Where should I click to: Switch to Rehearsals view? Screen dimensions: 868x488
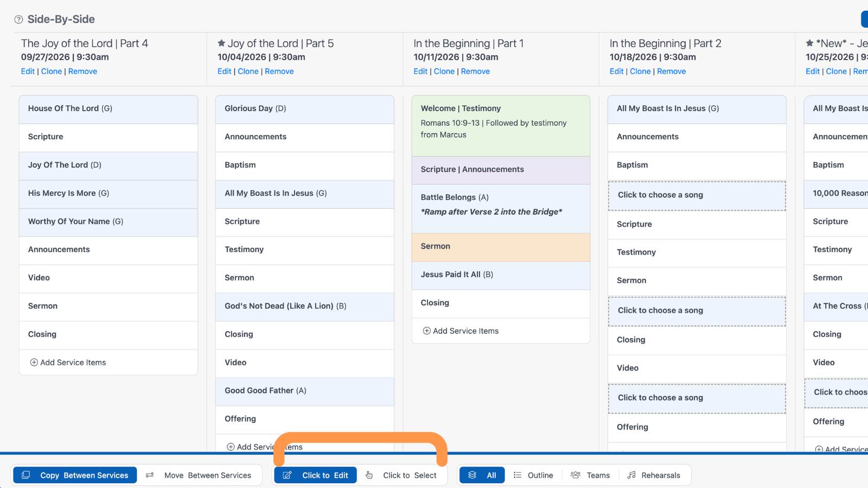654,475
